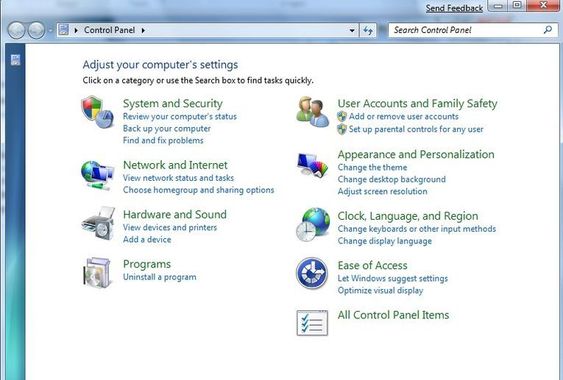This screenshot has width=563, height=380.
Task: Open the Programs category heading
Action: coord(147,264)
